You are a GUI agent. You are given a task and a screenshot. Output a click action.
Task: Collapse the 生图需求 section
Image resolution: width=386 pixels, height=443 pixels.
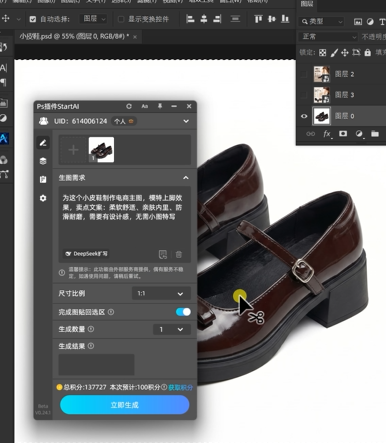coord(186,178)
